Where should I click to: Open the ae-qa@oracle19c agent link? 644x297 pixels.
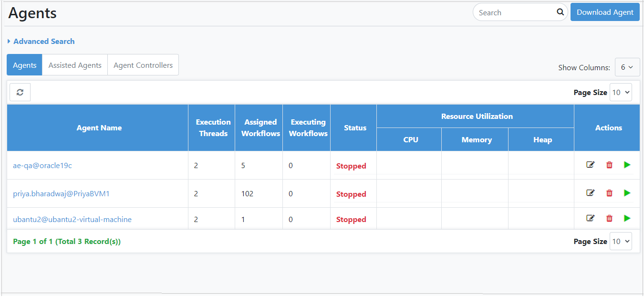coord(42,166)
